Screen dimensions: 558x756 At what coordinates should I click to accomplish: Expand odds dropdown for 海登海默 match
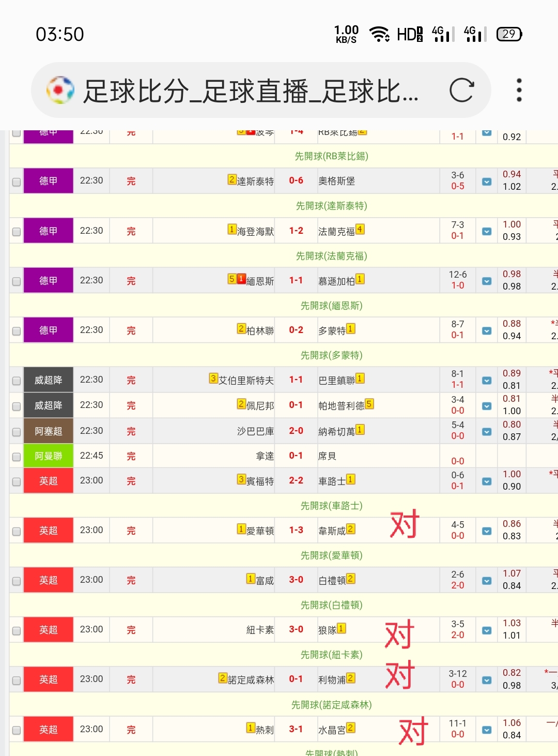tap(487, 231)
